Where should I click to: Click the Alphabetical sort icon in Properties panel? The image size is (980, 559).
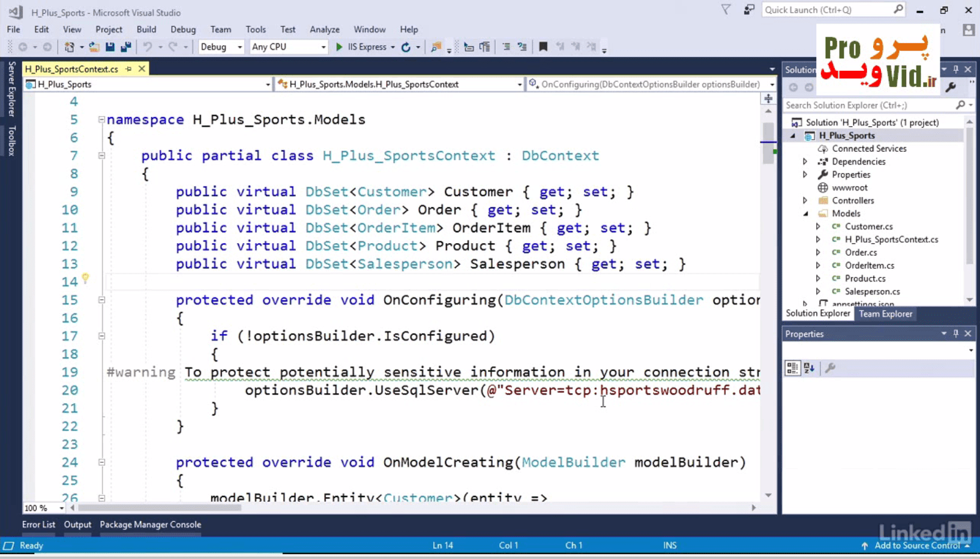point(809,368)
